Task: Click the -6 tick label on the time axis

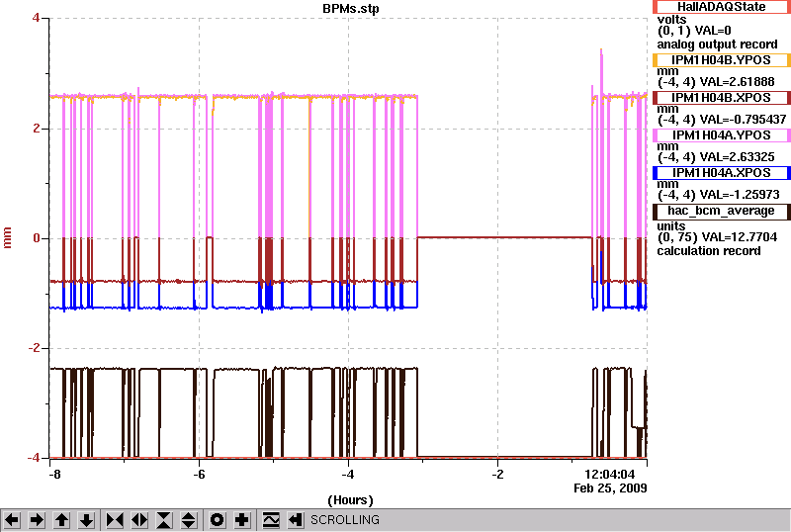Action: (x=199, y=475)
